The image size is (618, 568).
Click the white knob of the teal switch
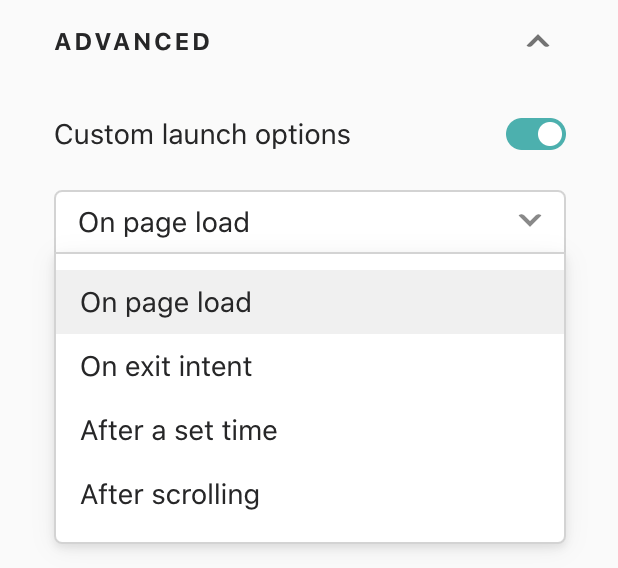[550, 134]
